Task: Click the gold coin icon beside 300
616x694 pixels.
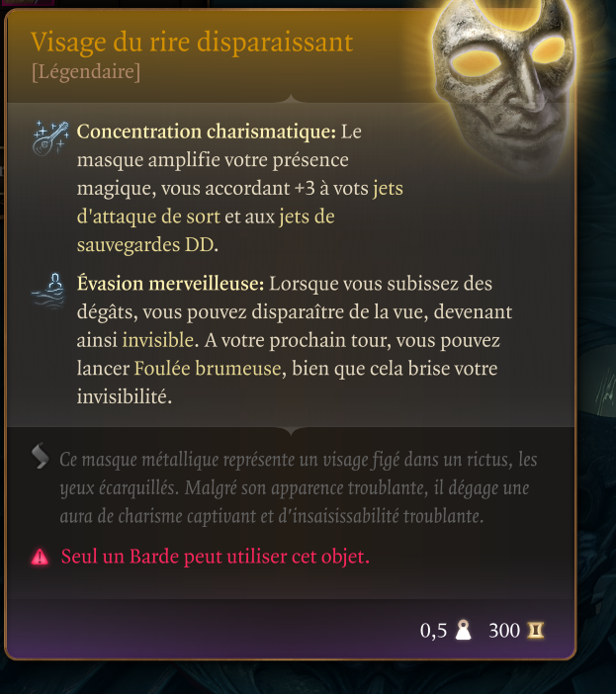Action: [536, 630]
